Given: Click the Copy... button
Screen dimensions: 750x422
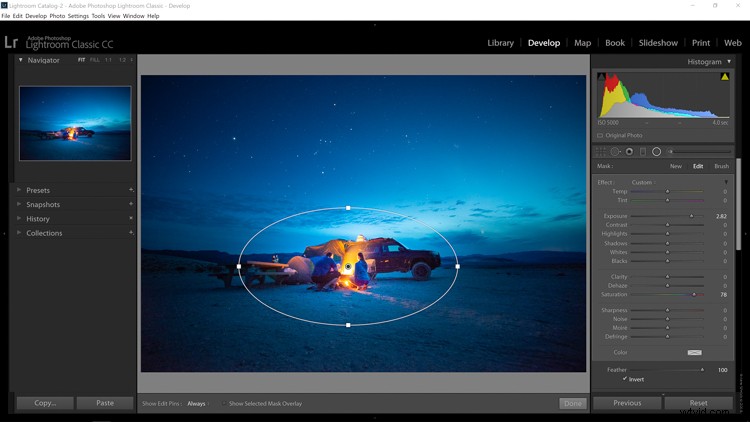Looking at the screenshot, I should [45, 403].
